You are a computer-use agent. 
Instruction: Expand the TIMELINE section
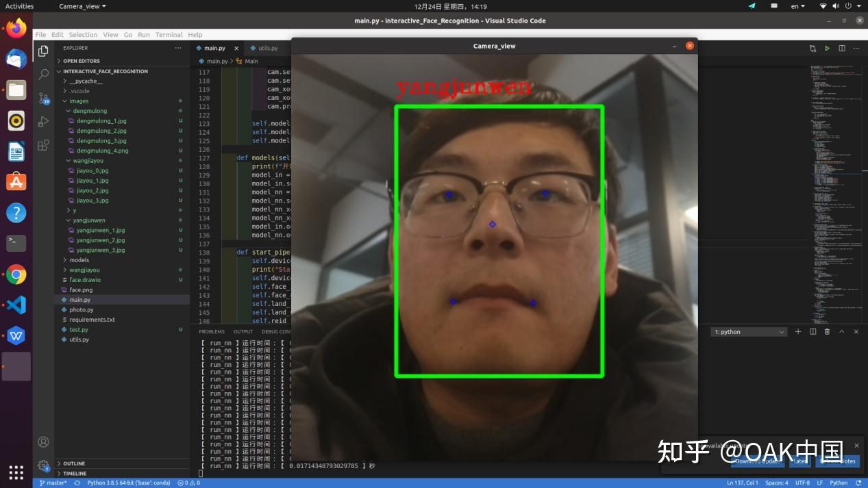tap(121, 473)
